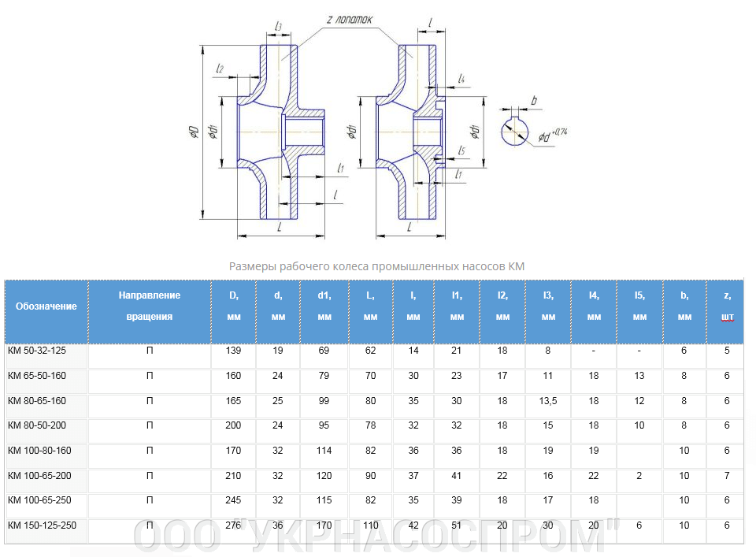Click the L value 110 cell

(x=370, y=525)
